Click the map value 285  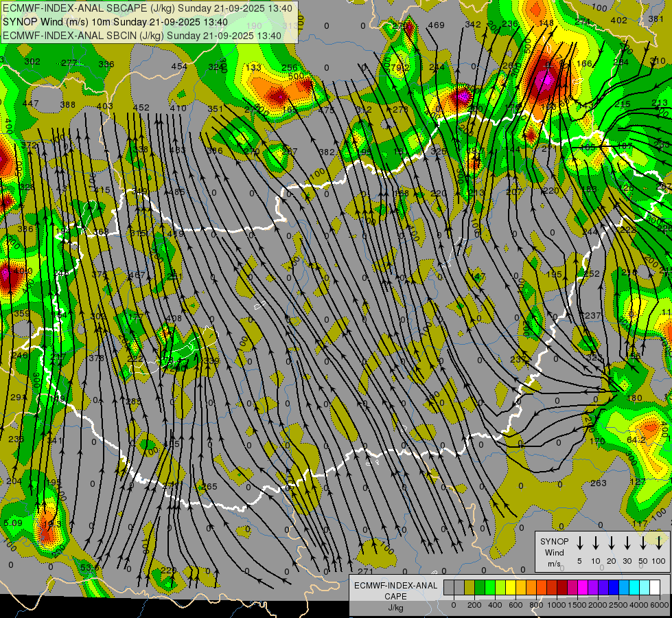tap(134, 402)
